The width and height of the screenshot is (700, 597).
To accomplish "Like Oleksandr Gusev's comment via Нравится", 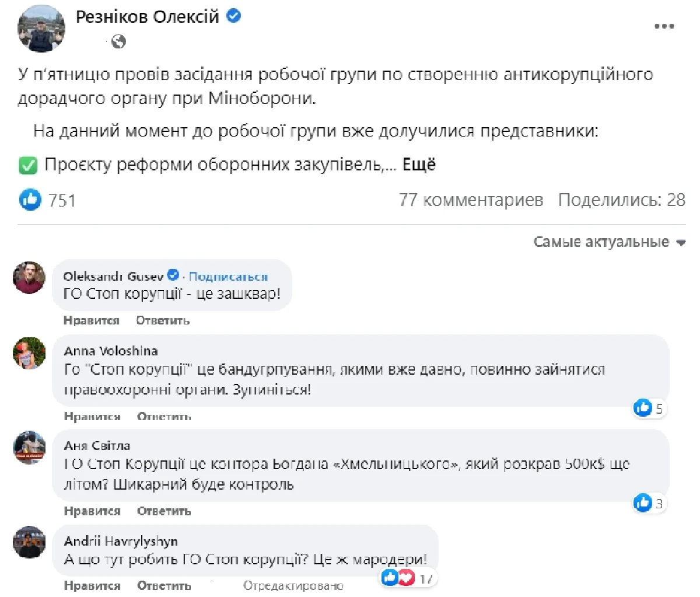I will 91,320.
